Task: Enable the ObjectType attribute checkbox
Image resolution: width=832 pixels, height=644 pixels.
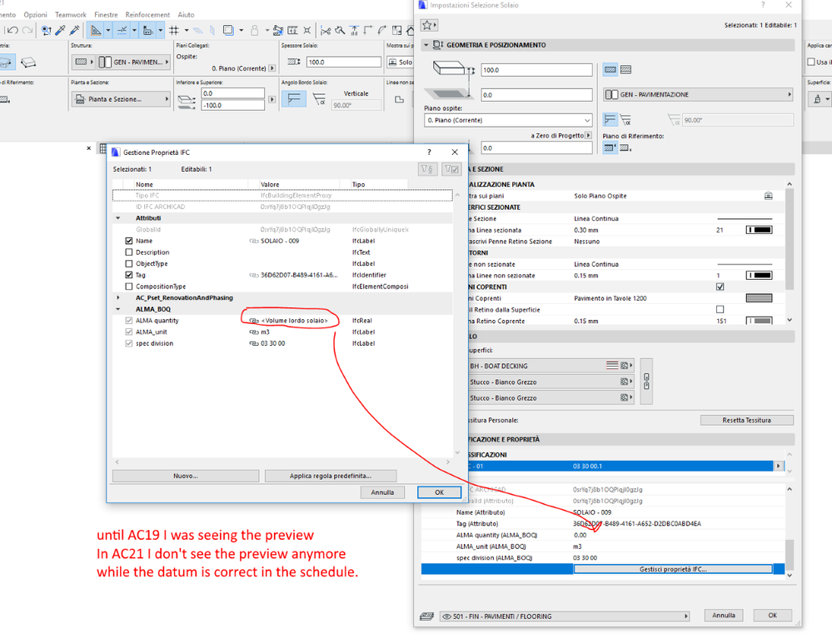Action: point(128,264)
